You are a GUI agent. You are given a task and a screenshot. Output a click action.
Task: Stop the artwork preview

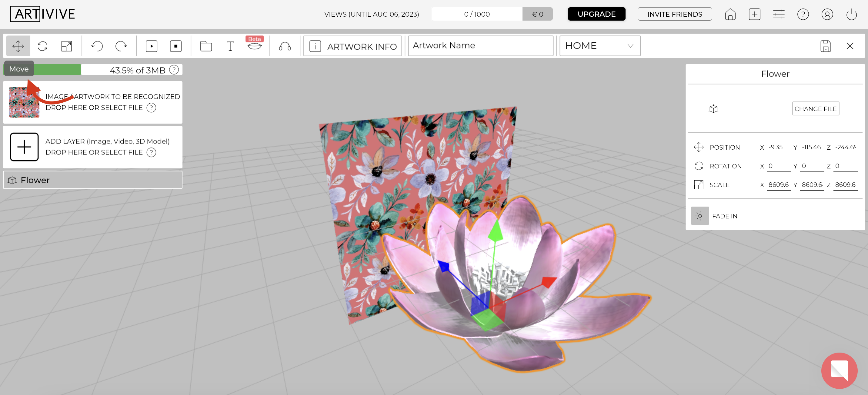(176, 46)
